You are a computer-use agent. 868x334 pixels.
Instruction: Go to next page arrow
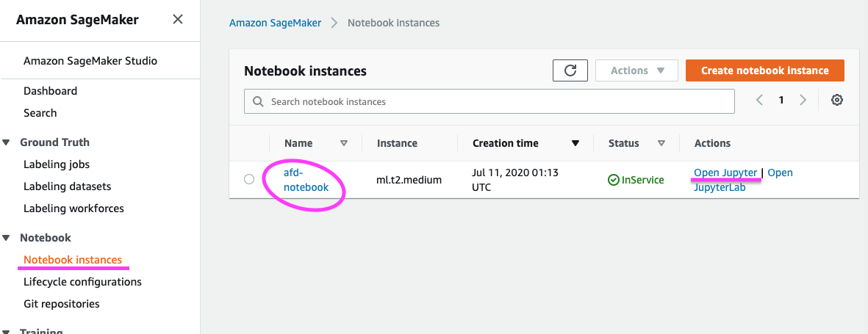click(x=803, y=100)
